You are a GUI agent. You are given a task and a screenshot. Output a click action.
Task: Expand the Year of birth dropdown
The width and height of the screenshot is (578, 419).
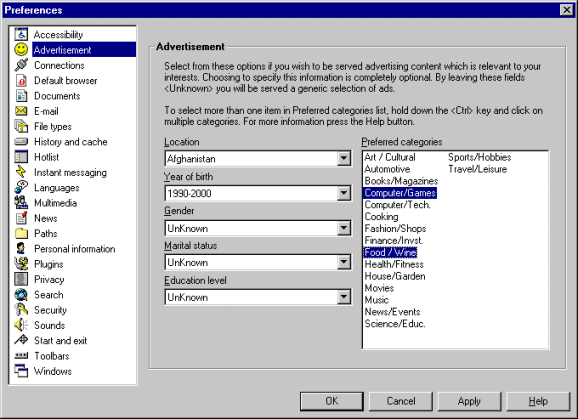coord(344,193)
